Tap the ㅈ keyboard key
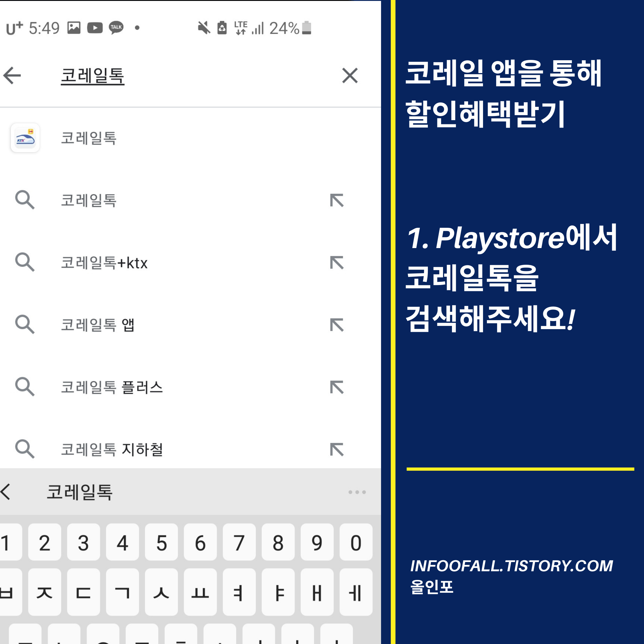Image resolution: width=644 pixels, height=644 pixels. click(45, 592)
